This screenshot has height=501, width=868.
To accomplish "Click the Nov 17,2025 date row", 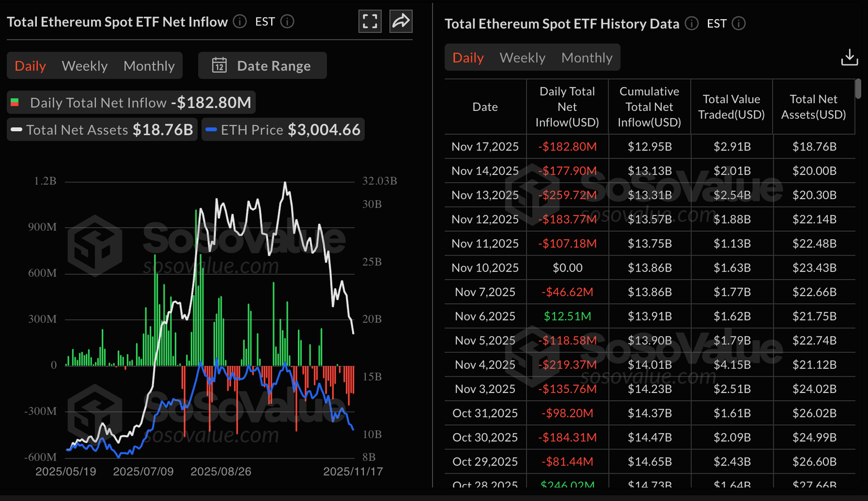I will coord(485,146).
